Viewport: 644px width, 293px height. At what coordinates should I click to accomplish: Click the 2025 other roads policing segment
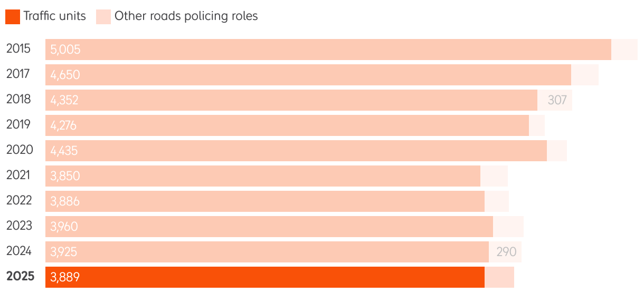pos(499,277)
